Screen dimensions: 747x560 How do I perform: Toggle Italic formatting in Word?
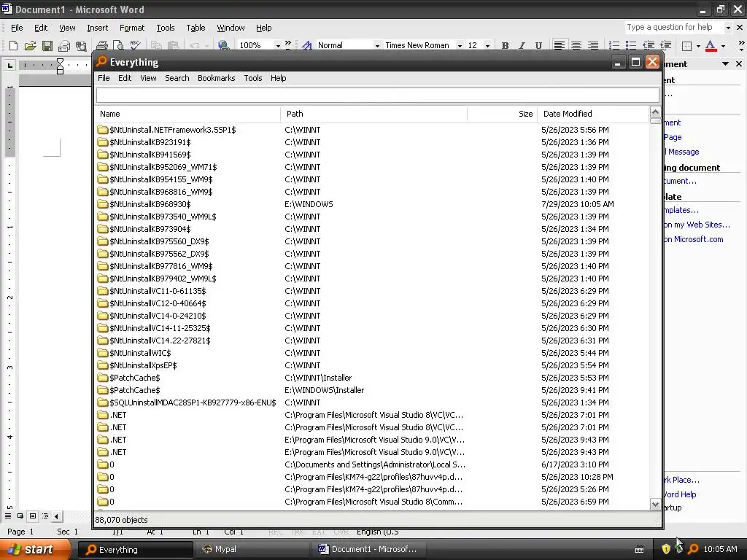click(x=522, y=45)
